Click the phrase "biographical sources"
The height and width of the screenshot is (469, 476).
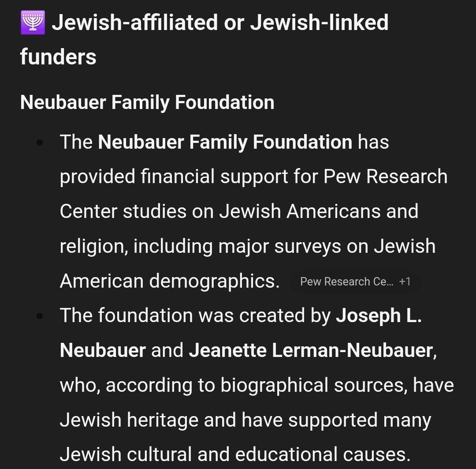coord(314,385)
